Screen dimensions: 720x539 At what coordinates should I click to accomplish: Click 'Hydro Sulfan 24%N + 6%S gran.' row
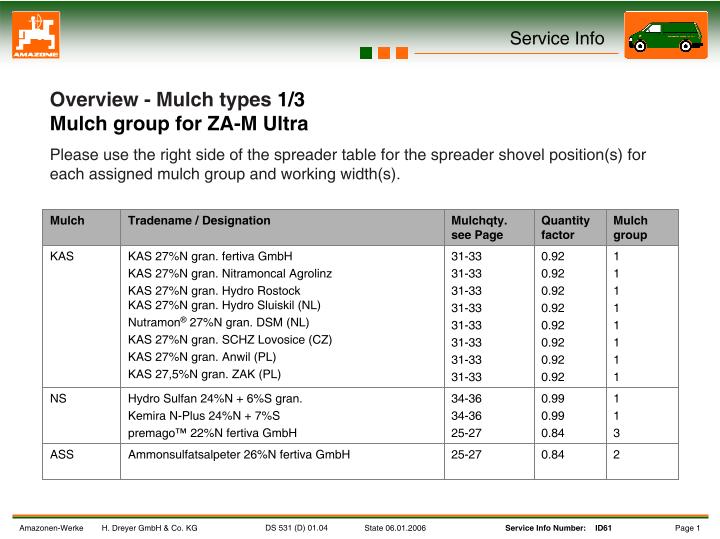point(215,399)
